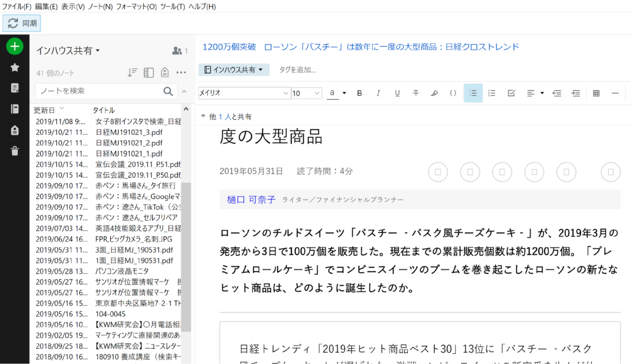Toggle the highlighter tool
Viewport: 631px width, 364px height.
[434, 93]
